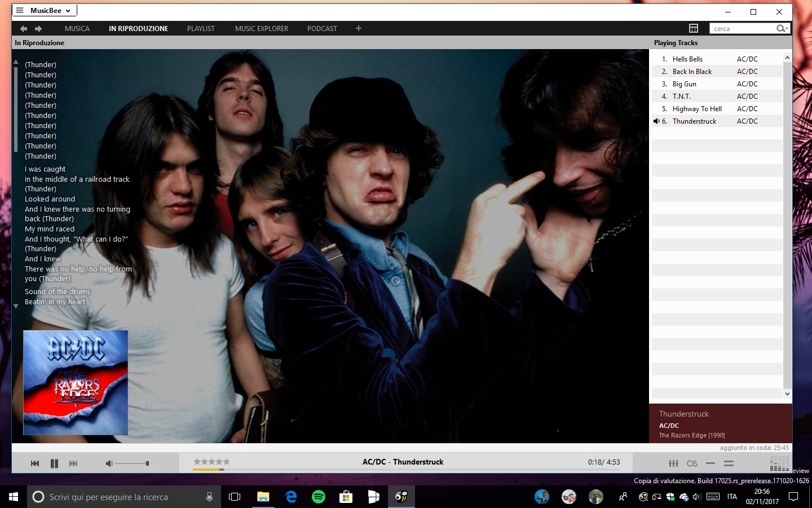Open the Action Center notifications icon
Viewport: 812px width, 508px height.
click(793, 497)
